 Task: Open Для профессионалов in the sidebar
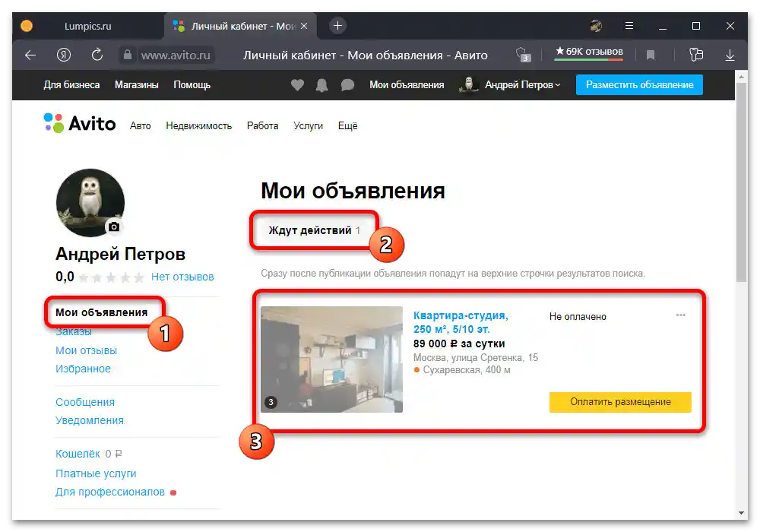pos(110,492)
